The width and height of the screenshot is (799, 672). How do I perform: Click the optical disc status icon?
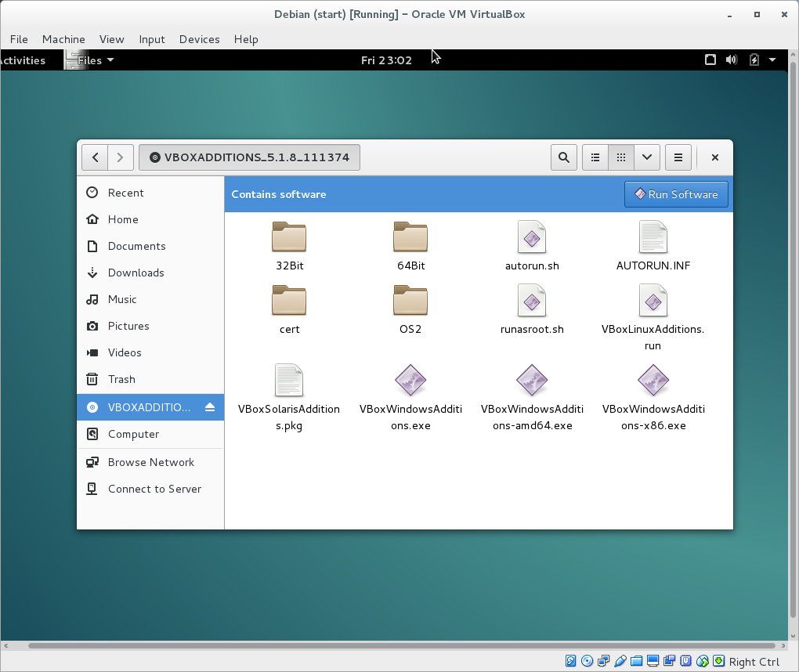pos(587,661)
